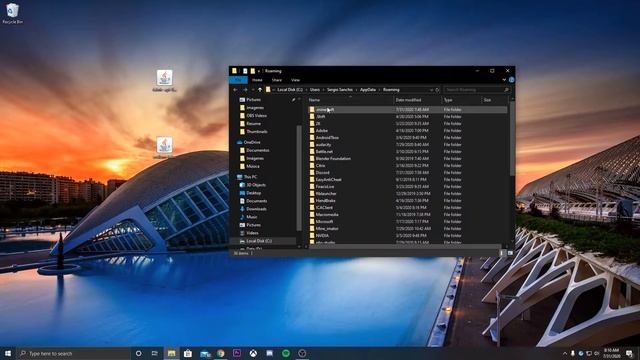Viewport: 640px width, 360px height.
Task: Select OneDrive in the navigation pane
Action: pyautogui.click(x=252, y=142)
